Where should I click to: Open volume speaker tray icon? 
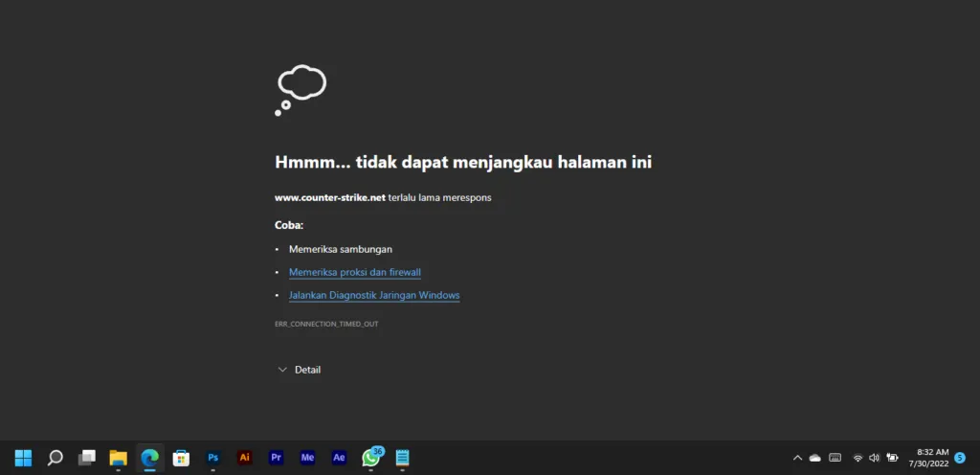tap(875, 458)
